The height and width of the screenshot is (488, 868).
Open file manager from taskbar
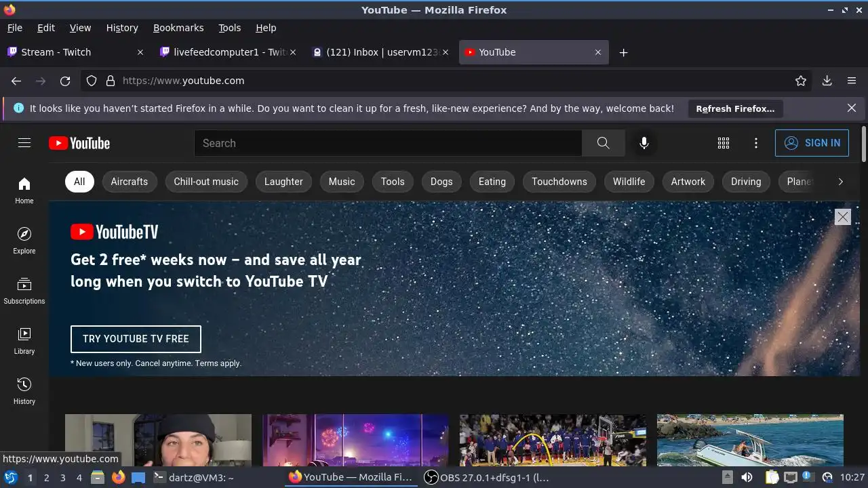click(98, 477)
